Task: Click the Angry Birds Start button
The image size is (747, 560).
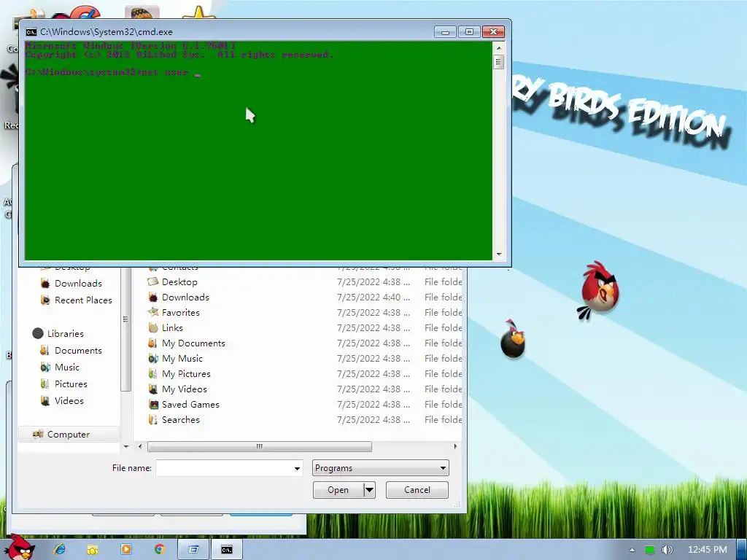Action: click(x=20, y=547)
